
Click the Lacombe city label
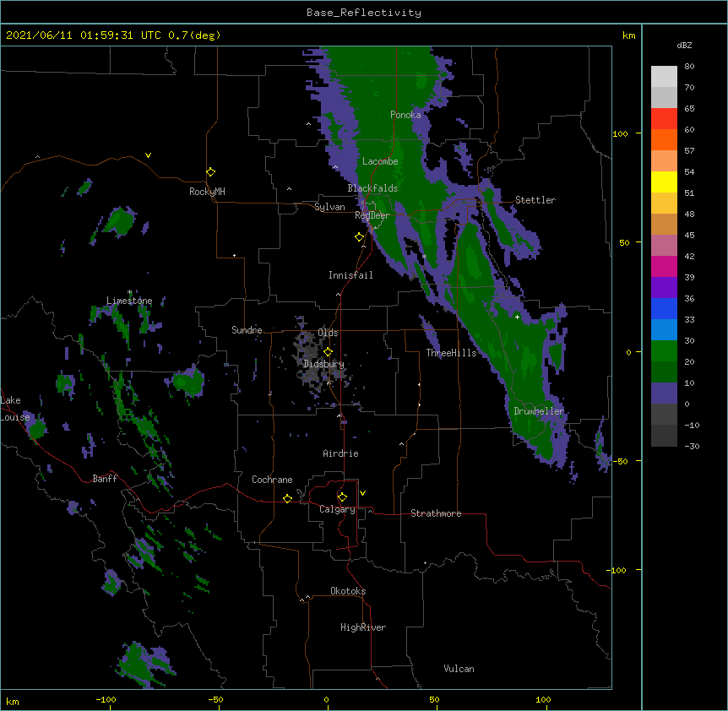tap(380, 161)
